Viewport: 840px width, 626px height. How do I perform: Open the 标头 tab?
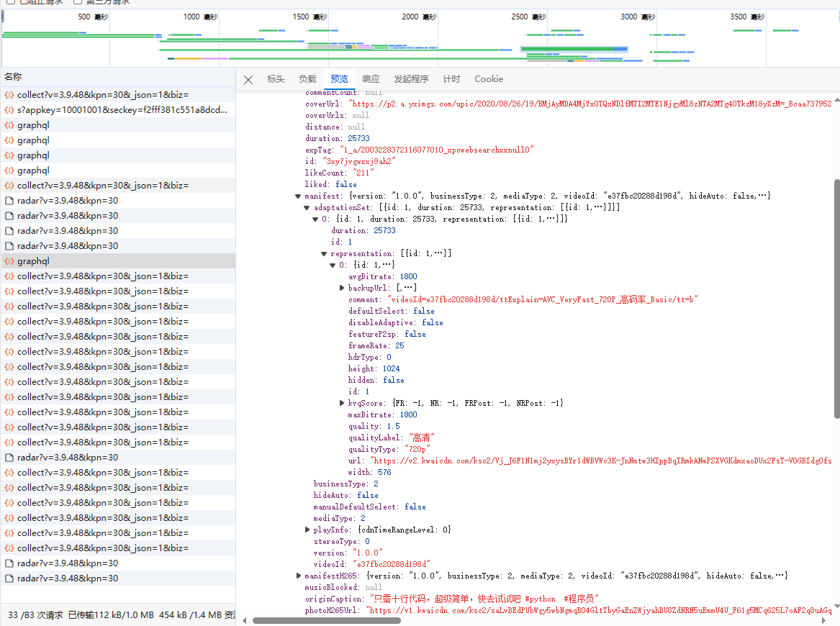click(276, 79)
